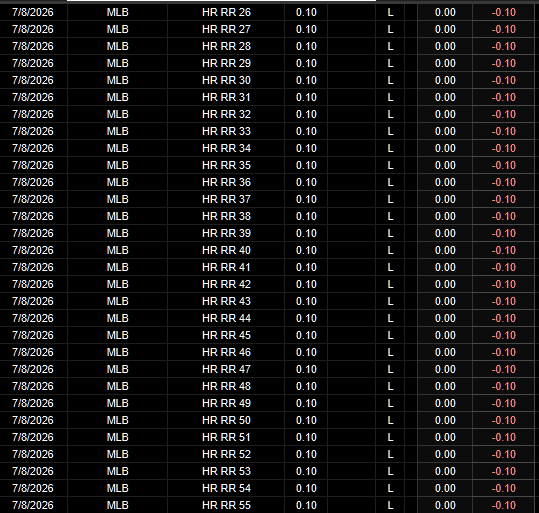Click the -0.10 loss in HR RR 31 row

(504, 97)
